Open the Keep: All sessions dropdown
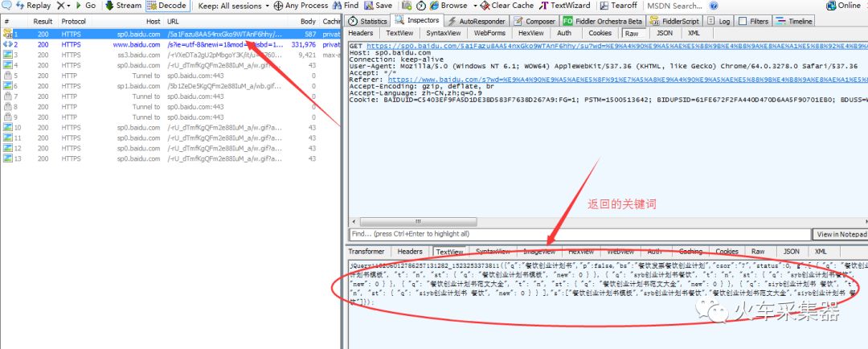This screenshot has height=349, width=868. 234,6
